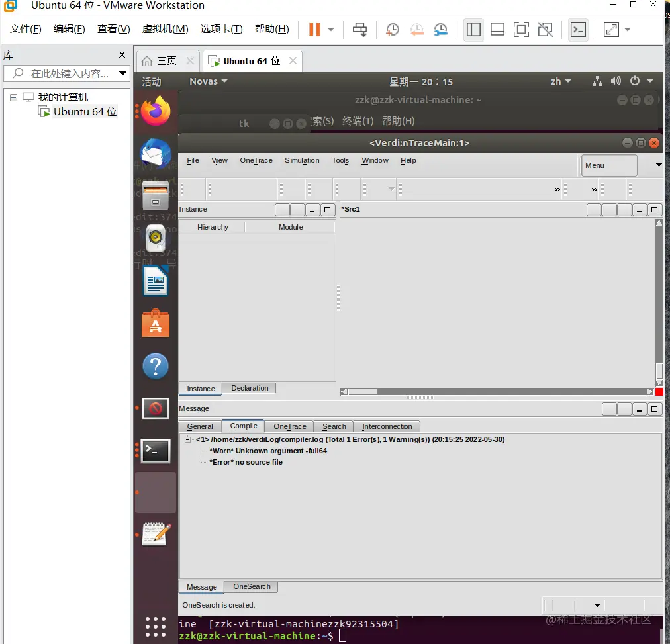This screenshot has width=670, height=644.
Task: Click the volume icon in the top bar
Action: (x=616, y=81)
